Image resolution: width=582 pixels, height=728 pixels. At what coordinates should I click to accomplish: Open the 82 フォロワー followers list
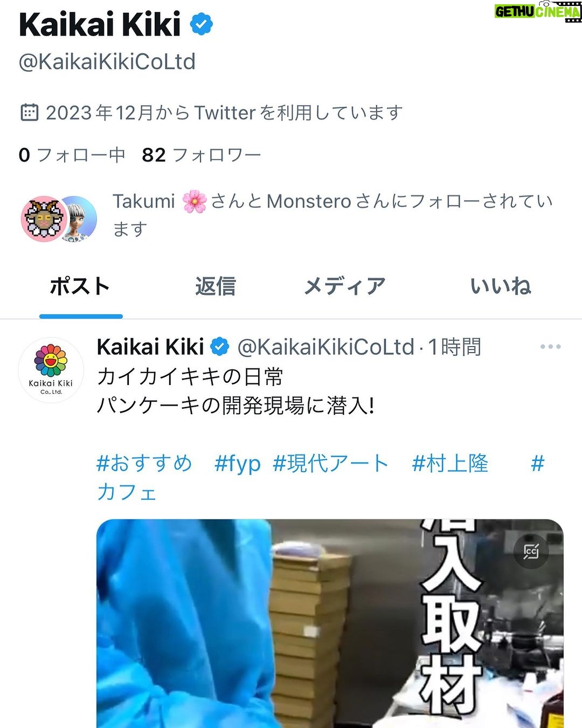(202, 155)
